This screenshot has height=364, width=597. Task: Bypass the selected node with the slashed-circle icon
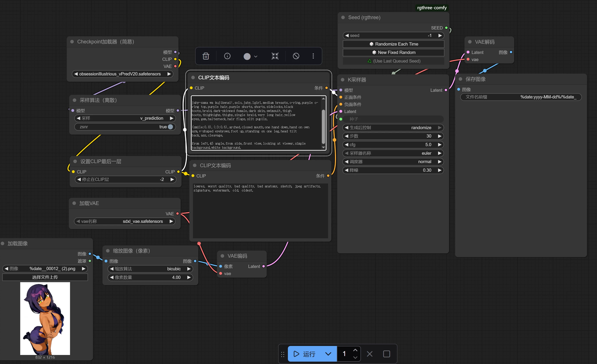point(296,56)
